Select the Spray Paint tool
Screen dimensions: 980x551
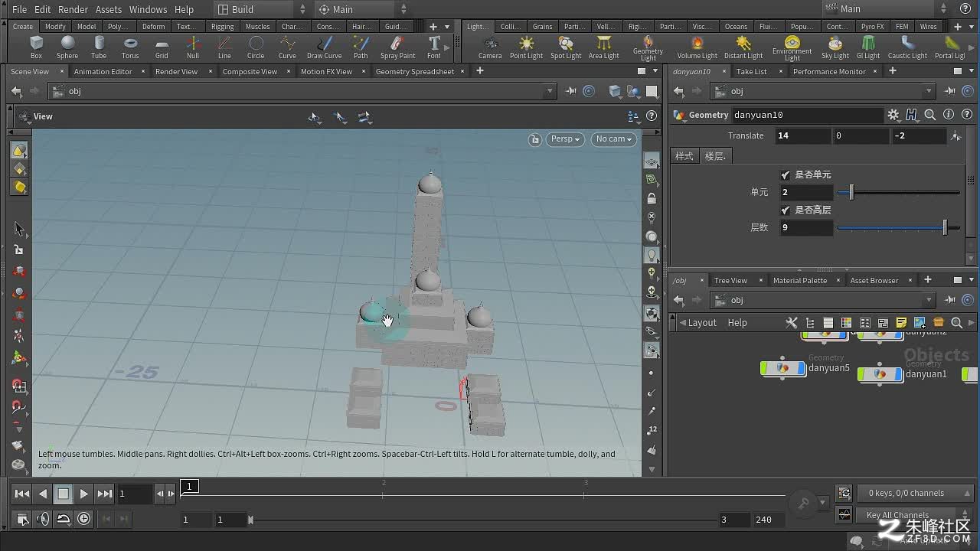pyautogui.click(x=397, y=47)
